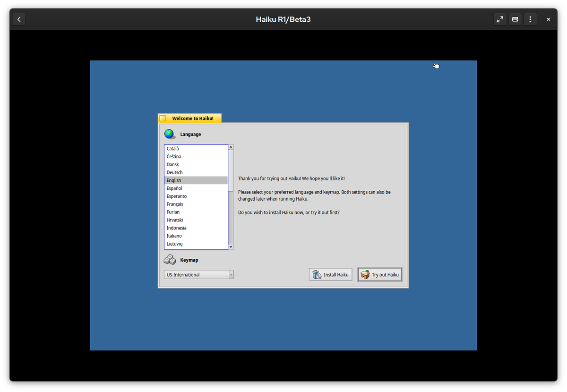Select Deutsch from the language list
This screenshot has width=567, height=392.
[174, 172]
